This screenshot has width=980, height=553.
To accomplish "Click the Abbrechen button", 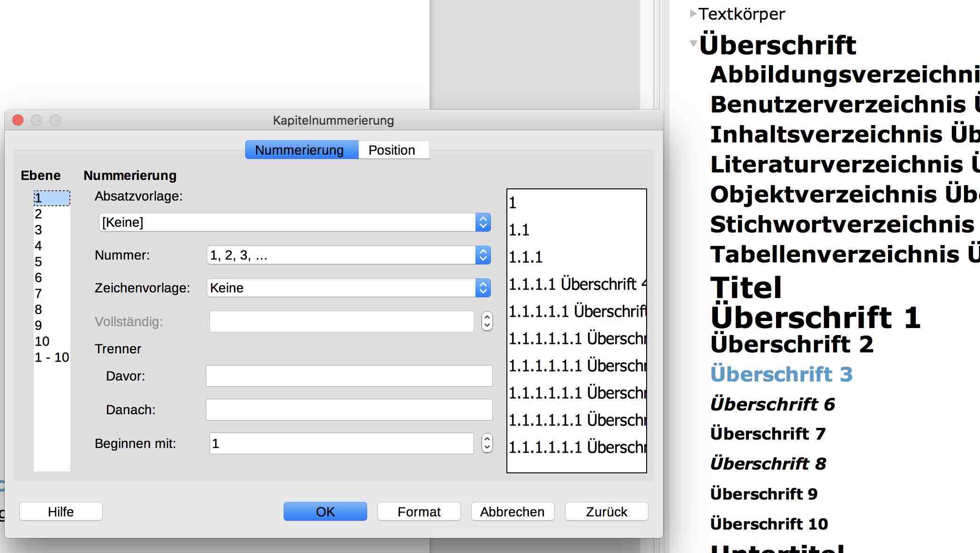I will pos(512,512).
